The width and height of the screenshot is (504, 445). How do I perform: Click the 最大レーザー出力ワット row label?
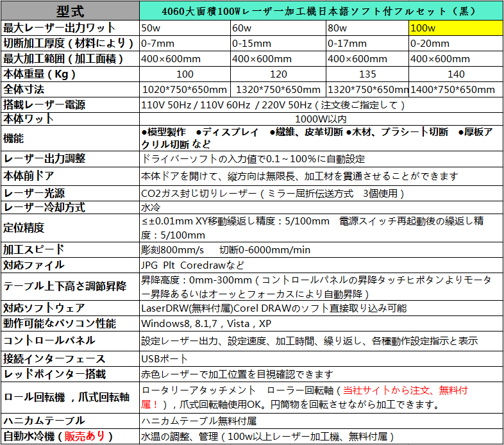pos(70,28)
